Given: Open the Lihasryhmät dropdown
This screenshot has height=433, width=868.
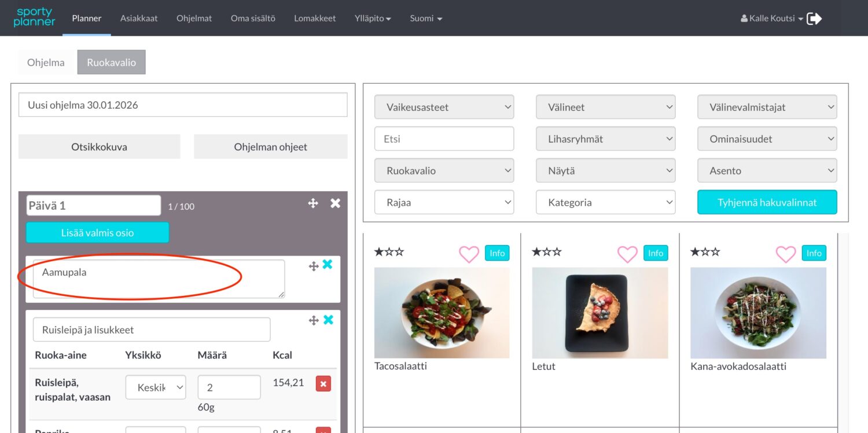Looking at the screenshot, I should click(605, 139).
